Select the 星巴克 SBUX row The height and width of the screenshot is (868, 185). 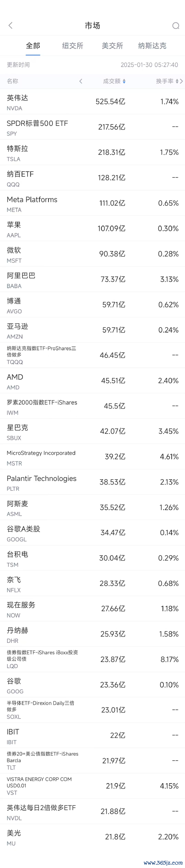tap(92, 431)
